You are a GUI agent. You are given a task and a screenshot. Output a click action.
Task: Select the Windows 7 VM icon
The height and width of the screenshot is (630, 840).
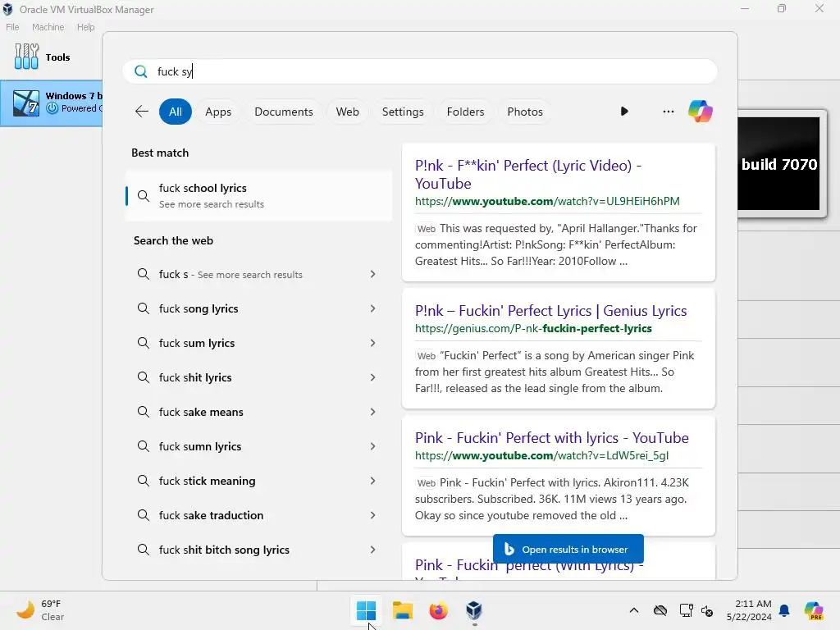pos(25,103)
